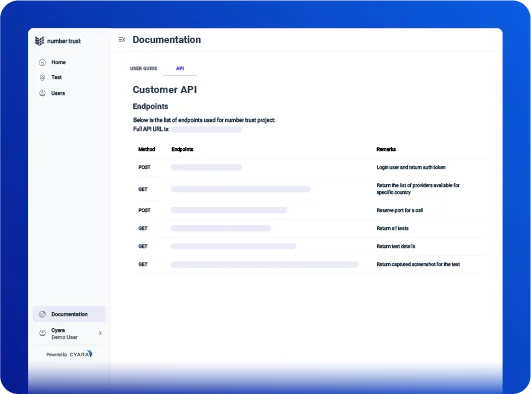Screen dimensions: 531x394
Task: Click the Full API URL value
Action: click(206, 129)
